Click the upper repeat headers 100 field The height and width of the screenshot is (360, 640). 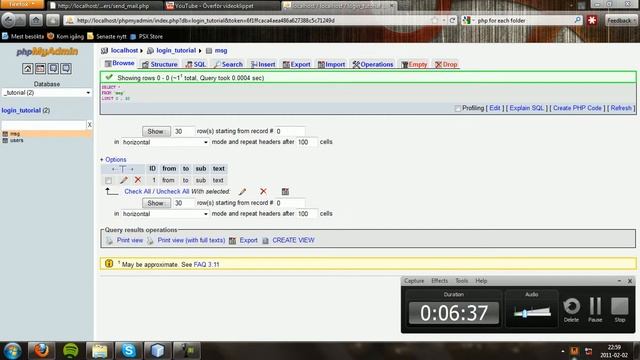point(307,142)
